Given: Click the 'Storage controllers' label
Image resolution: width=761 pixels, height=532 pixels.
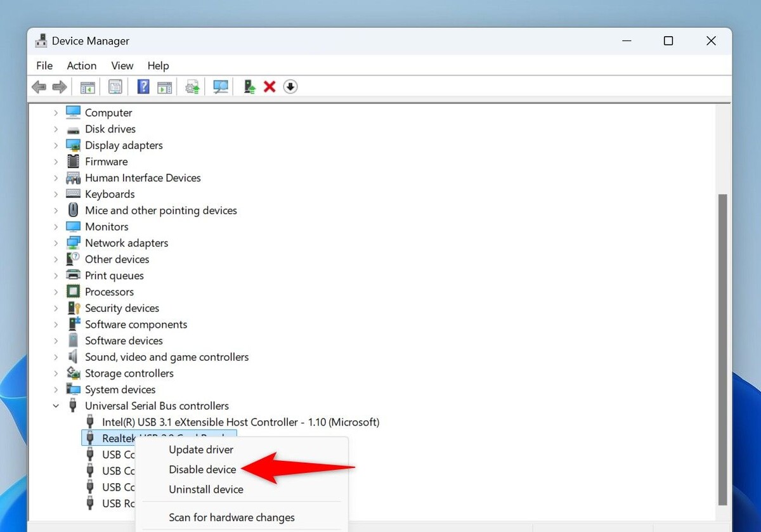Looking at the screenshot, I should [x=129, y=373].
